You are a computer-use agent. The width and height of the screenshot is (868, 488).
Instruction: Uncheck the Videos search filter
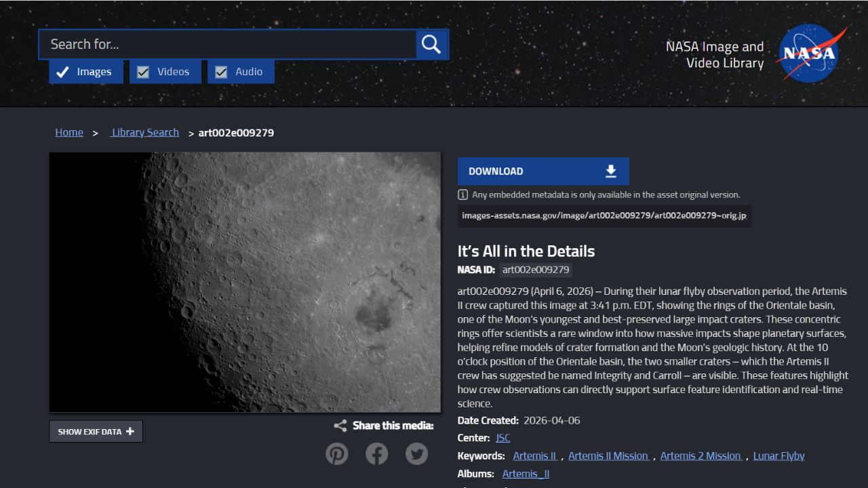143,72
